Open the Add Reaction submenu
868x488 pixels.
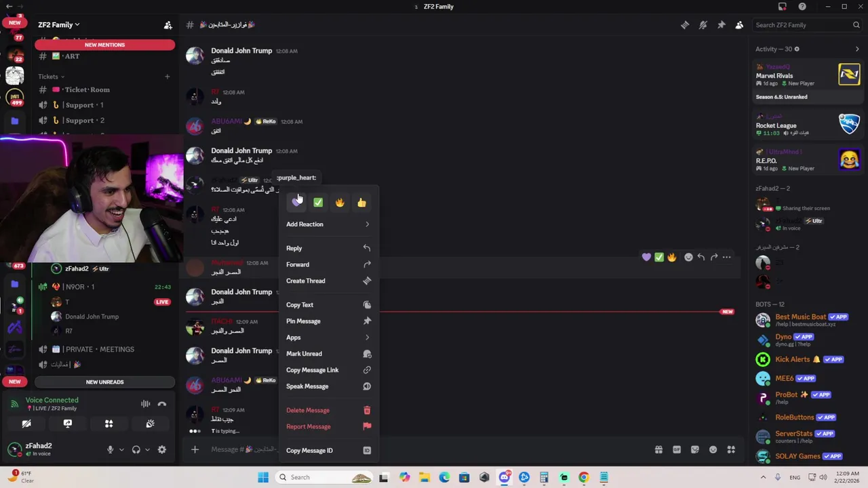[x=328, y=224]
